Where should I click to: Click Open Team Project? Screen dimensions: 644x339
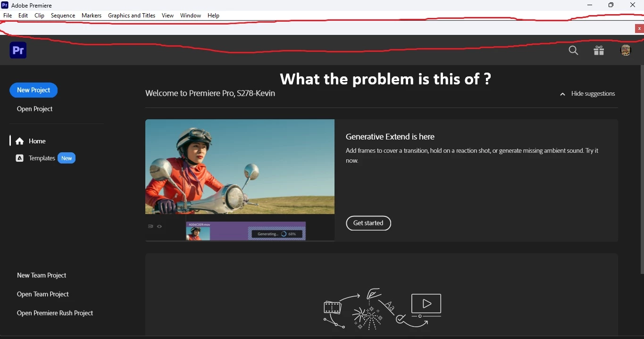point(43,294)
